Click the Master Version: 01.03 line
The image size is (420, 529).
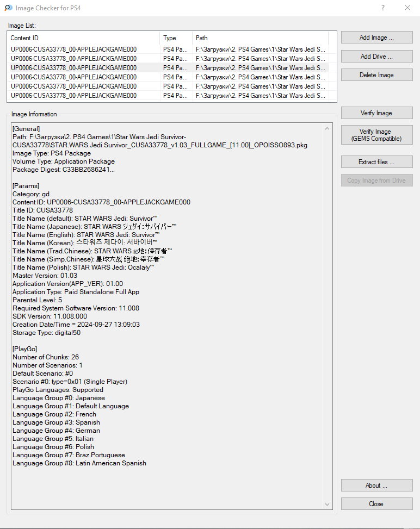coord(45,275)
